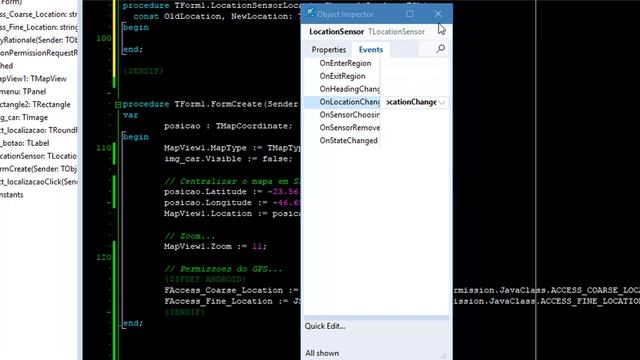Select the TRectangle structure item
This screenshot has width=640, height=360.
click(35, 104)
